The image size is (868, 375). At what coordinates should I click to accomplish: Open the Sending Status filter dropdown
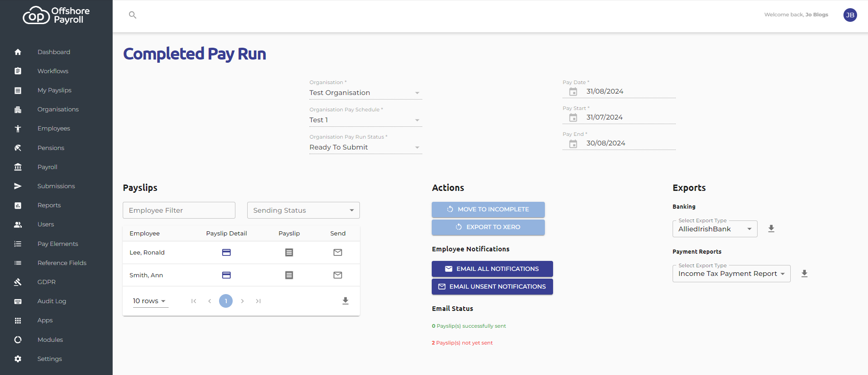coord(304,210)
